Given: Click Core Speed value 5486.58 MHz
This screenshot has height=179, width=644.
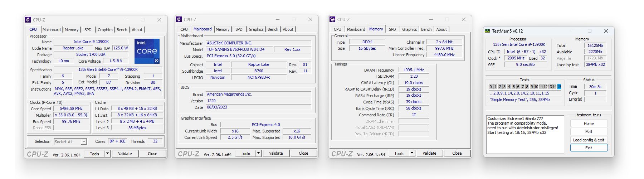Looking at the screenshot, I should 71,108.
